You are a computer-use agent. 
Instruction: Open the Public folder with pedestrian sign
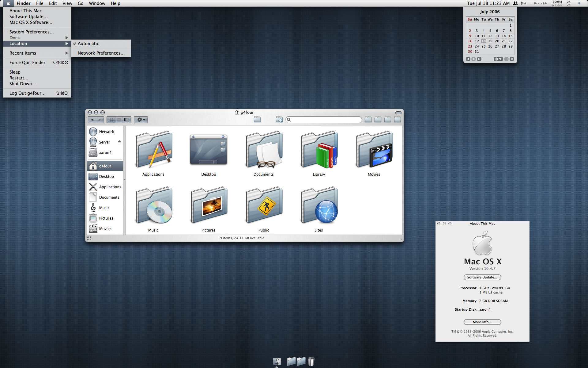click(x=264, y=205)
